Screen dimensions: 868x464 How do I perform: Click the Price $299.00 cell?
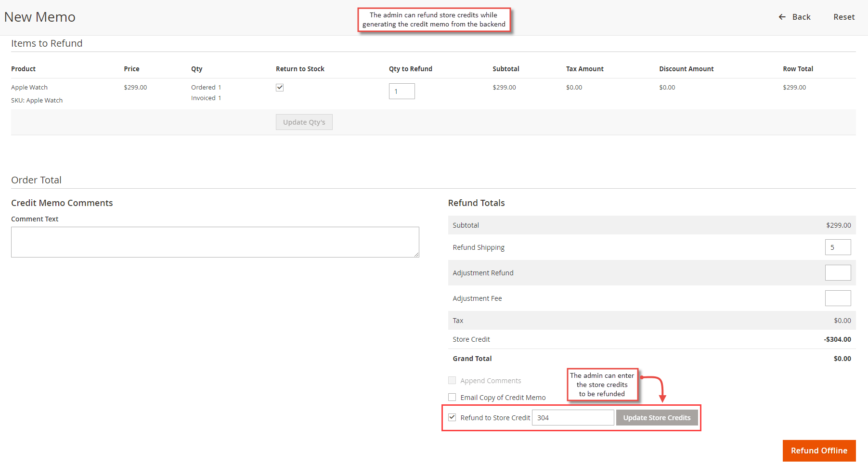point(135,88)
